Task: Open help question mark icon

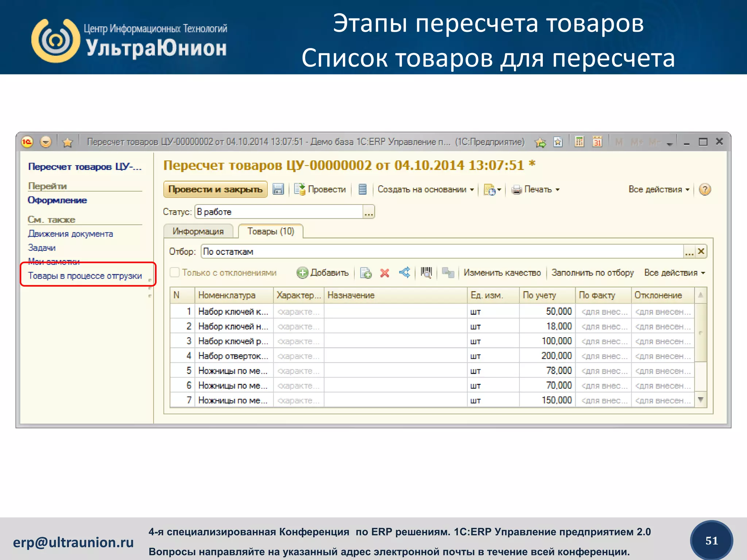Action: (705, 189)
